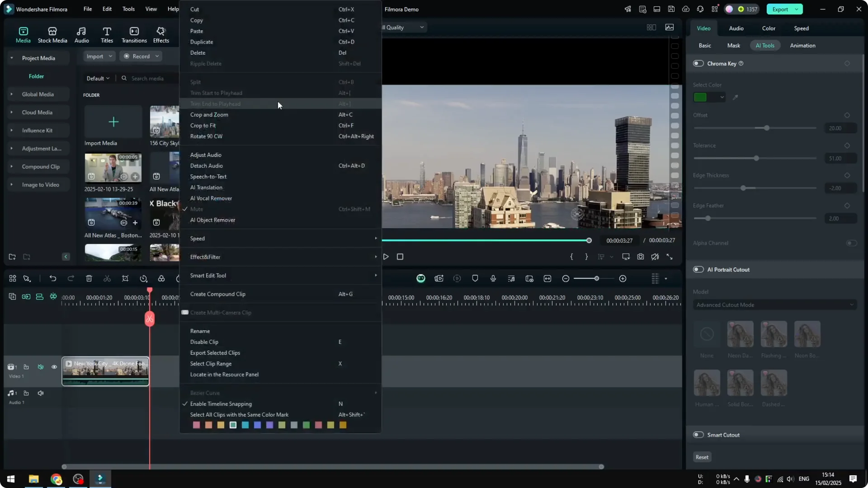Switch to the Animation tab

click(802, 45)
